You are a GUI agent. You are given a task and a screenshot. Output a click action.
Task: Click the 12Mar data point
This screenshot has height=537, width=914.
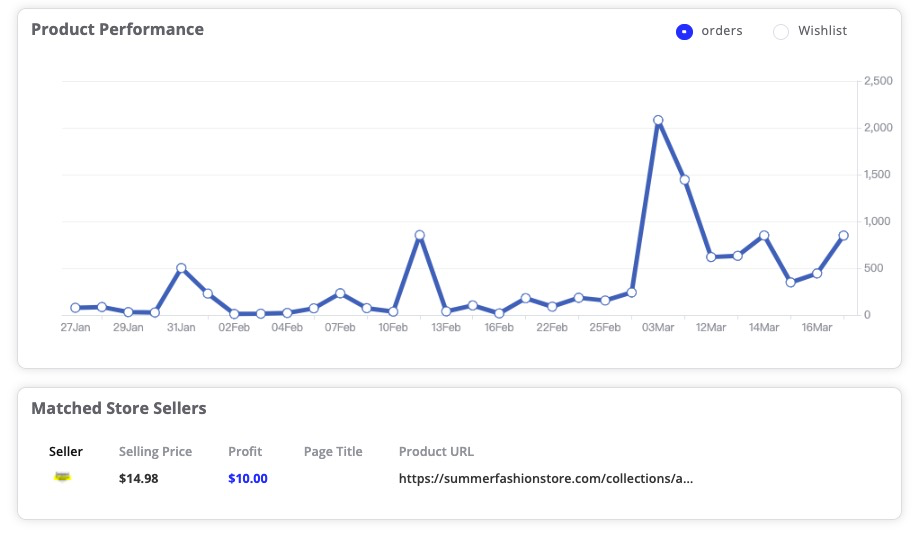point(711,257)
